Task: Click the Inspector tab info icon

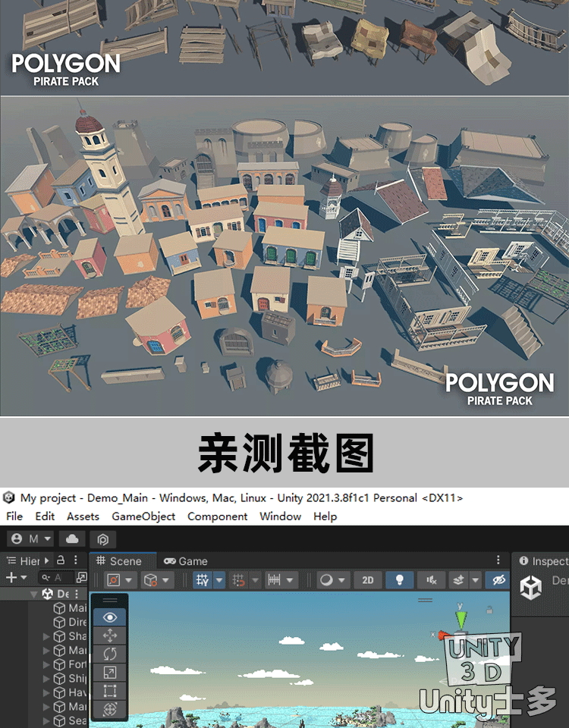Action: [x=523, y=561]
